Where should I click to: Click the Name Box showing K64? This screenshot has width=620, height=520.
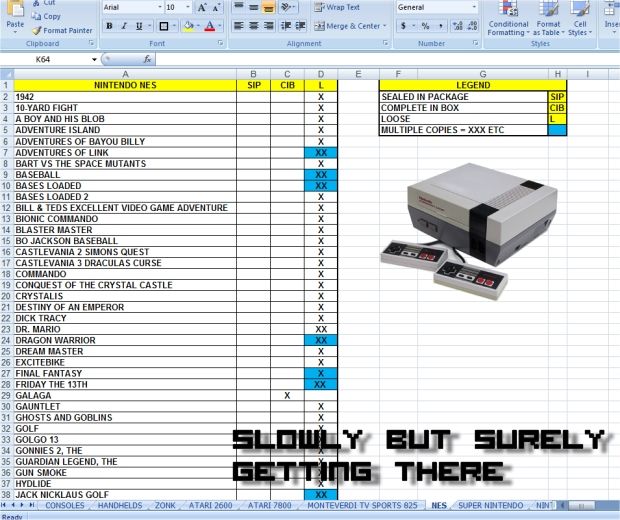(50, 60)
